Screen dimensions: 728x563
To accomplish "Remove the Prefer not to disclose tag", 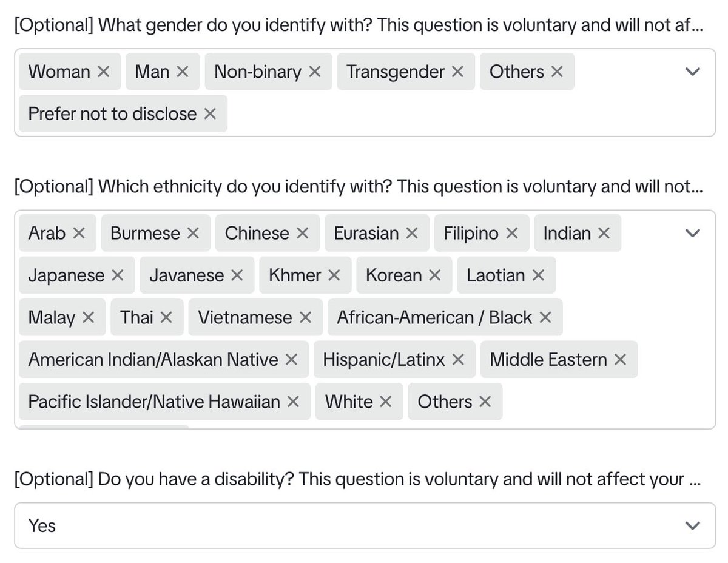I will [210, 114].
